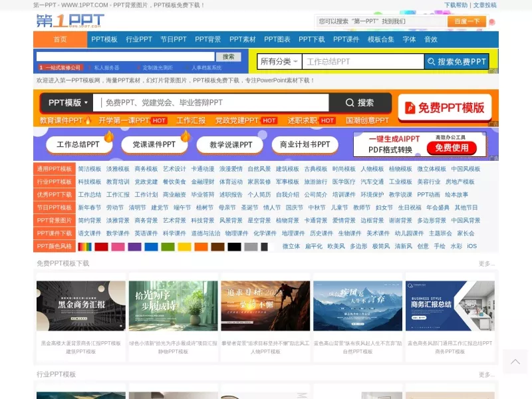Image resolution: width=532 pixels, height=399 pixels.
Task: Click the 第1PPT site logo
Action: coord(70,21)
